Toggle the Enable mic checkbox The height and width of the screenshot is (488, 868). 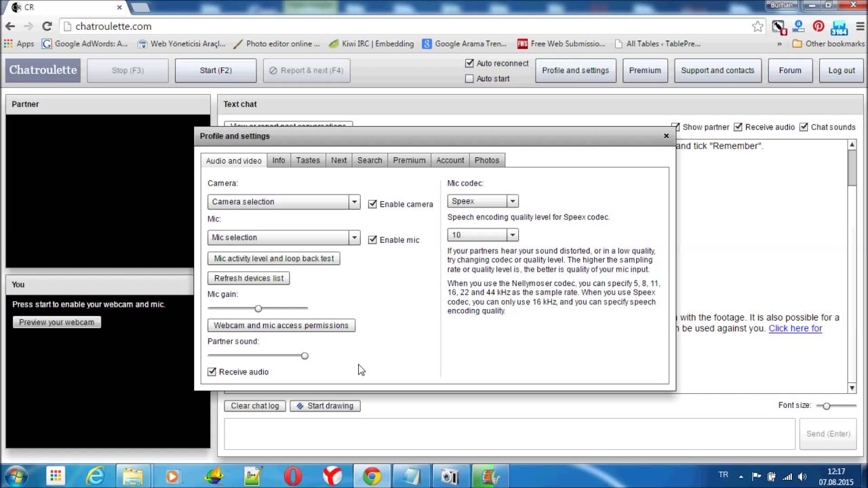tap(372, 240)
